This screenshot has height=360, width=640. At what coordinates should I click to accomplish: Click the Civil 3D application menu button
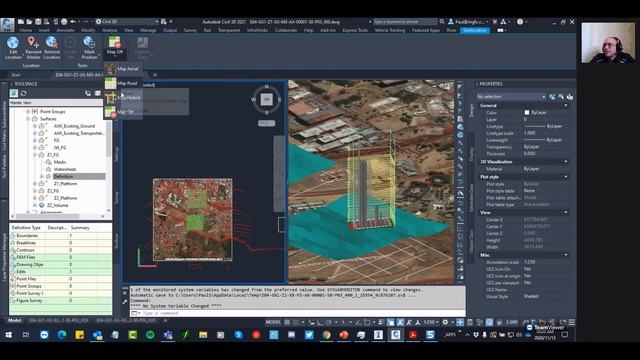7,24
